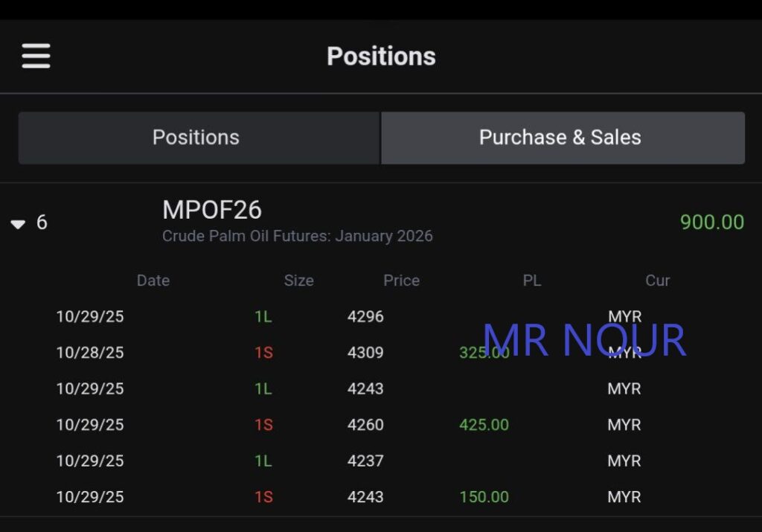Collapse the MPOF26 trades list
This screenshot has width=762, height=532.
(19, 223)
